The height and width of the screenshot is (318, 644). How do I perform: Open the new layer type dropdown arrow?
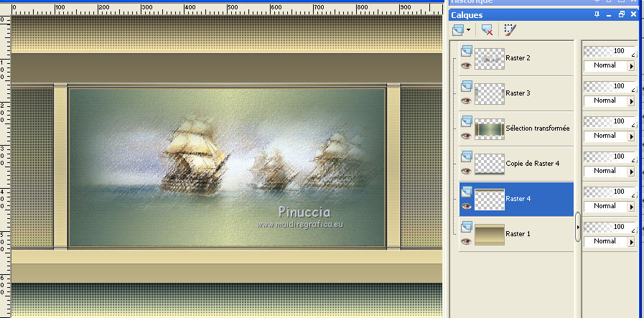tap(468, 30)
